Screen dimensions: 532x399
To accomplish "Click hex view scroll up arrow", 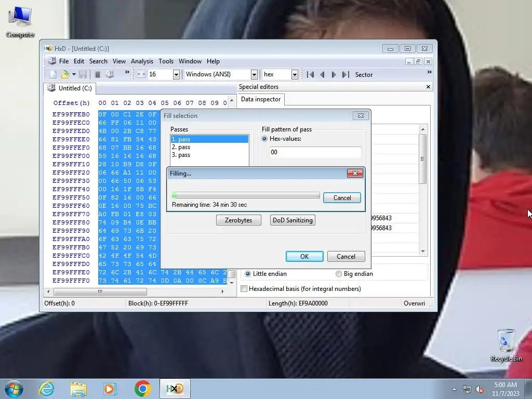I will [232, 100].
